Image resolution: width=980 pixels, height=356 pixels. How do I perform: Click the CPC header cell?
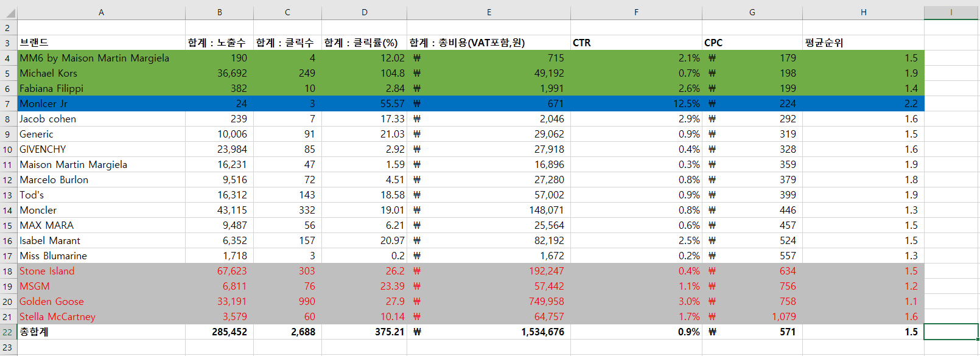(x=752, y=43)
